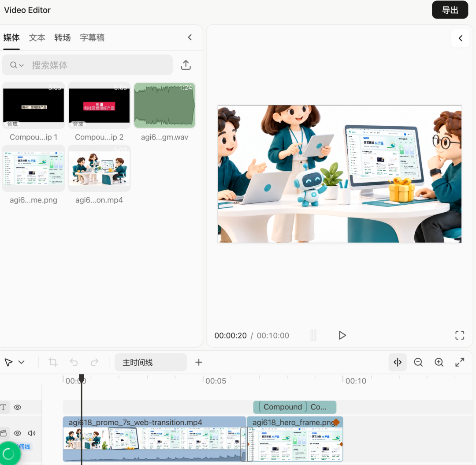Click the current timecode 00:00:20
The width and height of the screenshot is (476, 465).
[231, 336]
